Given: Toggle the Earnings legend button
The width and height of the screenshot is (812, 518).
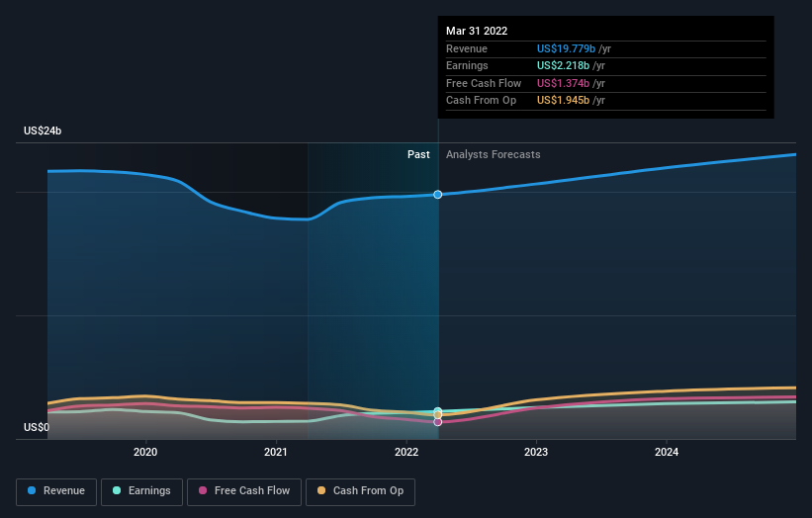Looking at the screenshot, I should click(x=141, y=491).
